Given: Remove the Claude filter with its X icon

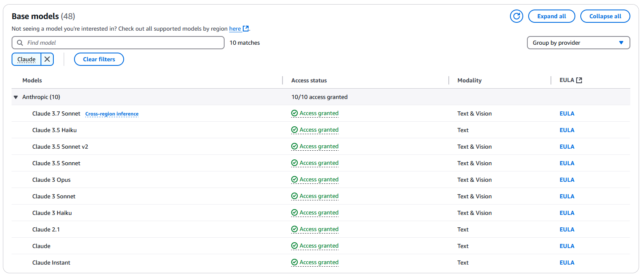Looking at the screenshot, I should coord(47,59).
